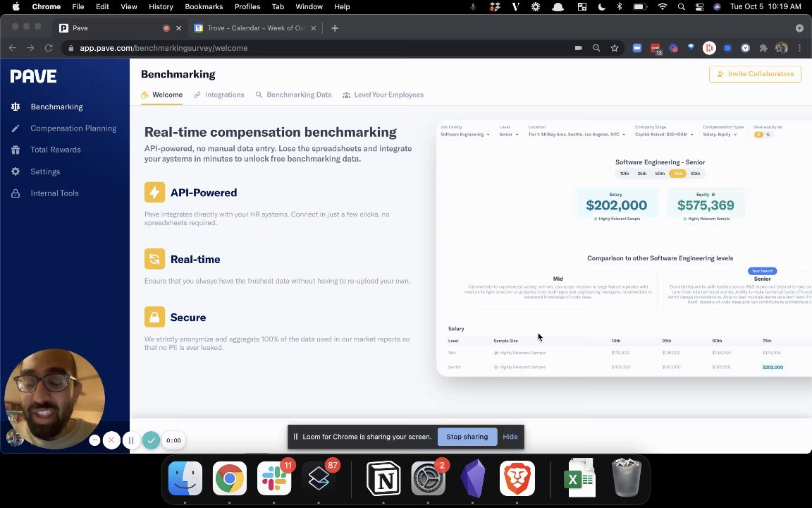Image resolution: width=812 pixels, height=508 pixels.
Task: Open Benchmarking in Pave sidebar
Action: tap(56, 107)
